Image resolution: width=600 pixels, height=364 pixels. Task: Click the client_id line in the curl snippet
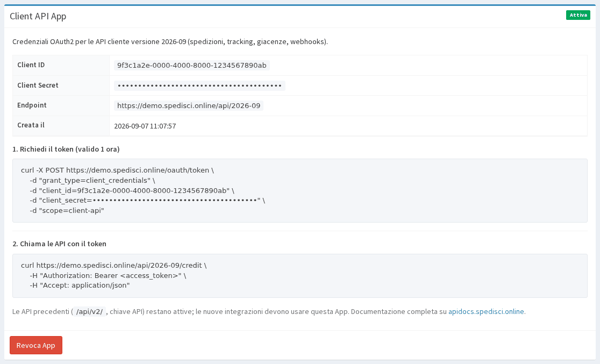pyautogui.click(x=132, y=191)
